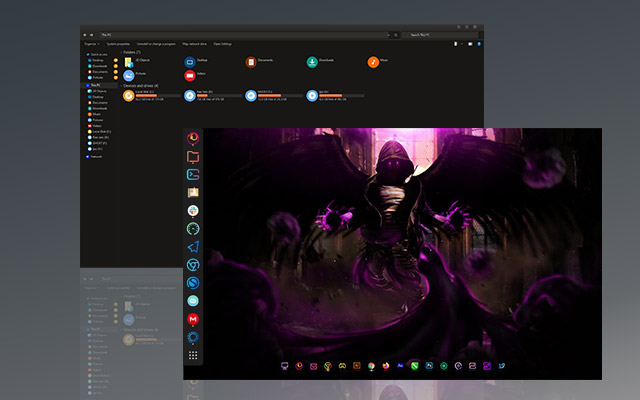This screenshot has width=640, height=400.
Task: Select Music in the navigation pane
Action: pyautogui.click(x=94, y=114)
